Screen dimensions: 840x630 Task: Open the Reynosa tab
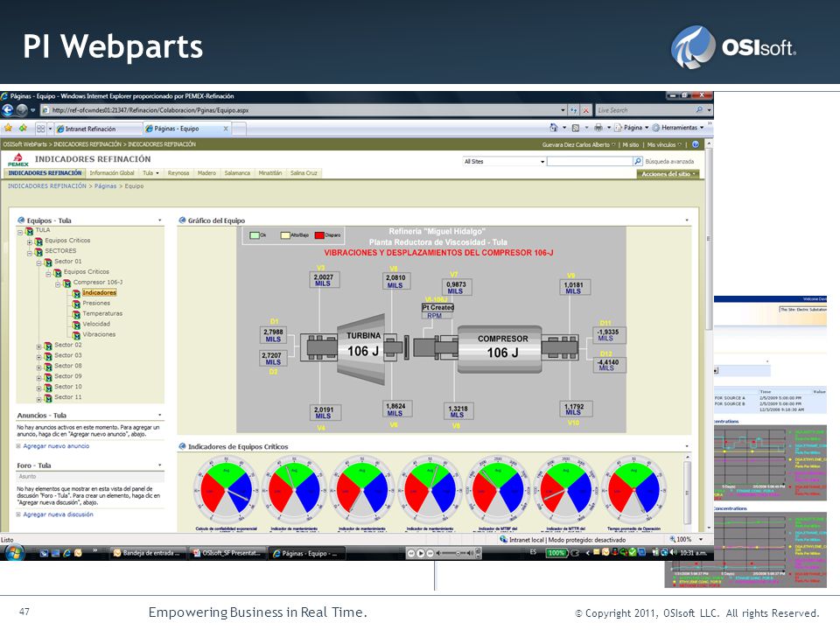click(178, 173)
